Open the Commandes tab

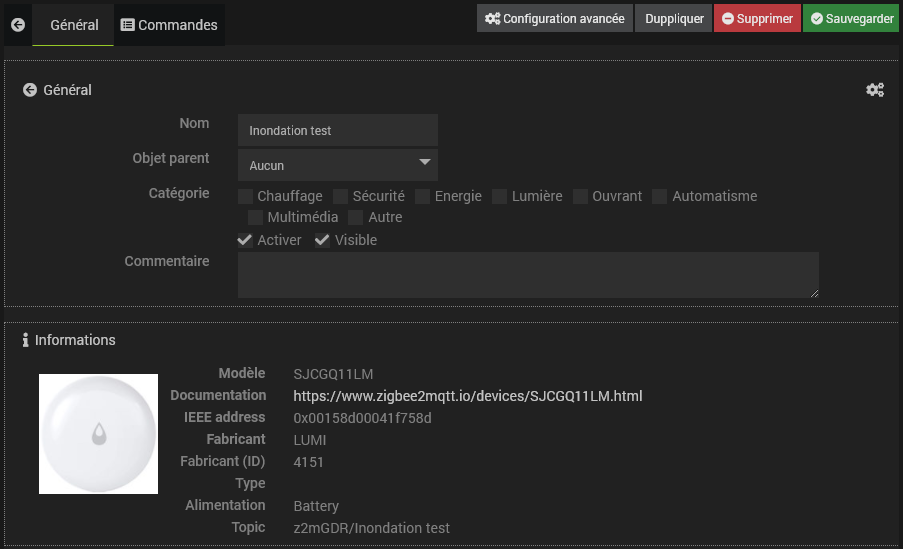click(x=169, y=25)
